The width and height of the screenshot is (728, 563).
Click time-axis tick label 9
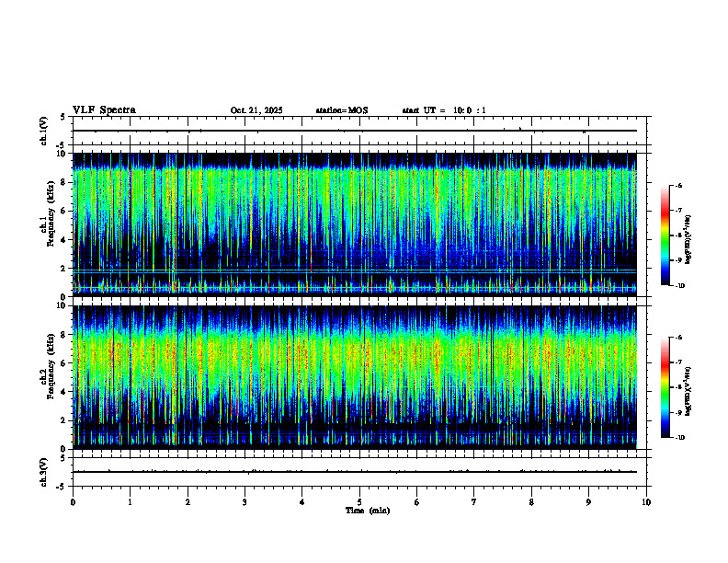point(588,502)
